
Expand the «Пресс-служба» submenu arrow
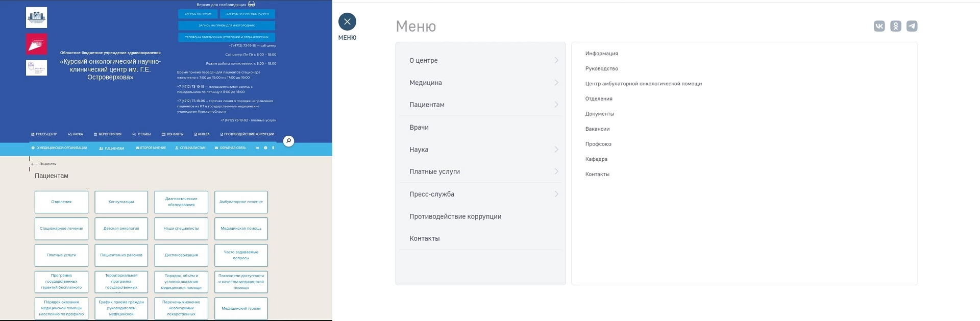556,194
